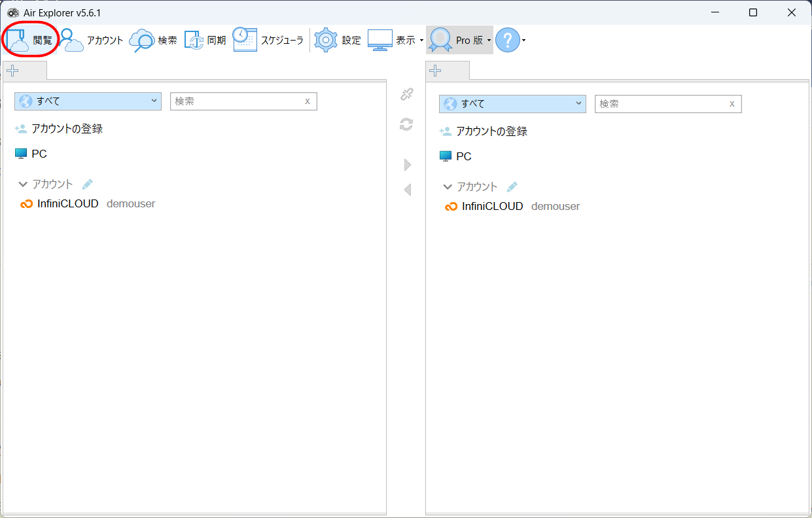812x518 pixels.
Task: Click the link-panels chain icon between panes
Action: point(406,95)
